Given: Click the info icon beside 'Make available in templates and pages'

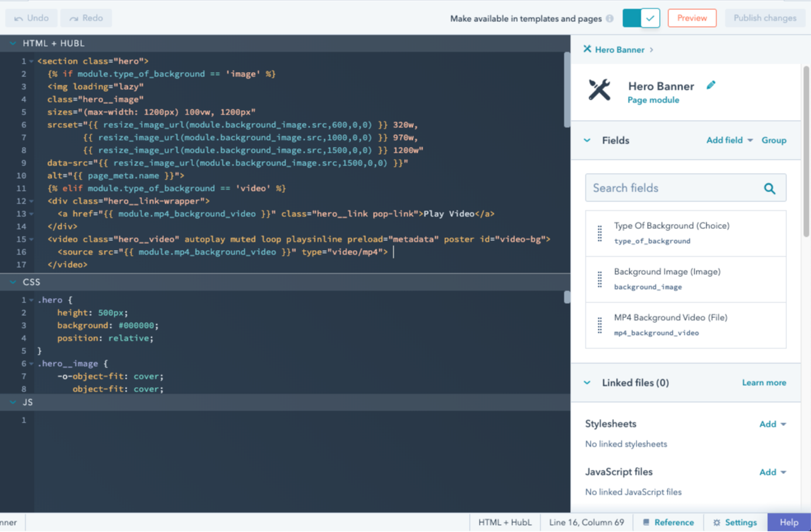Looking at the screenshot, I should (x=608, y=18).
